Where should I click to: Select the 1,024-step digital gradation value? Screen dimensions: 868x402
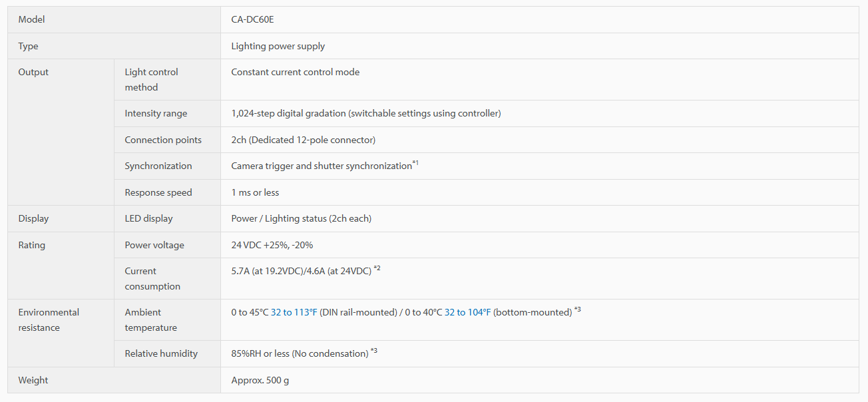[366, 113]
